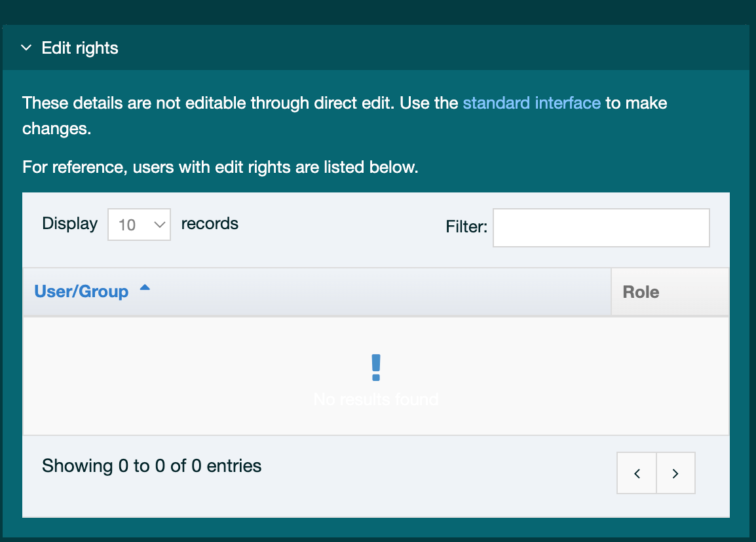Open the Display records count dropdown
The image size is (756, 542).
pyautogui.click(x=139, y=225)
